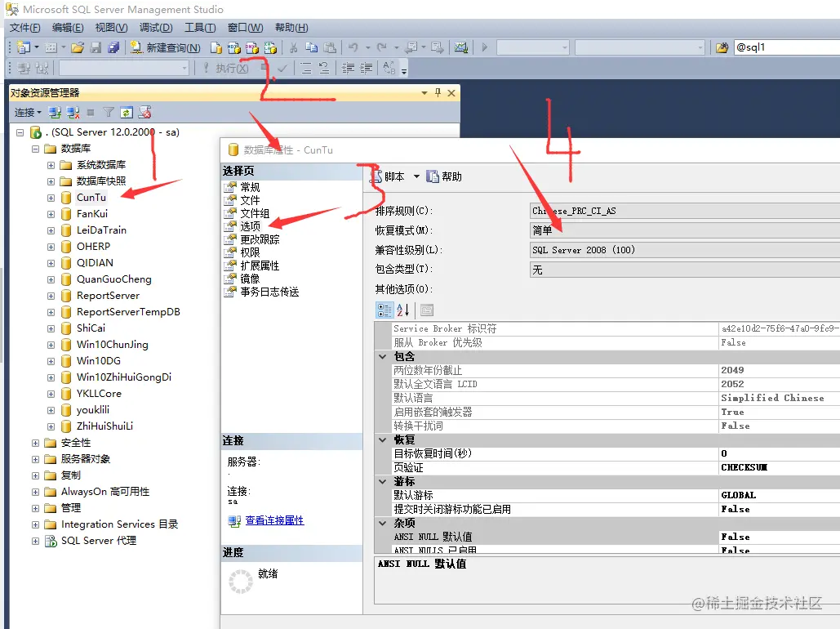Expand the ReportServer database node
The image size is (840, 629).
coord(51,296)
